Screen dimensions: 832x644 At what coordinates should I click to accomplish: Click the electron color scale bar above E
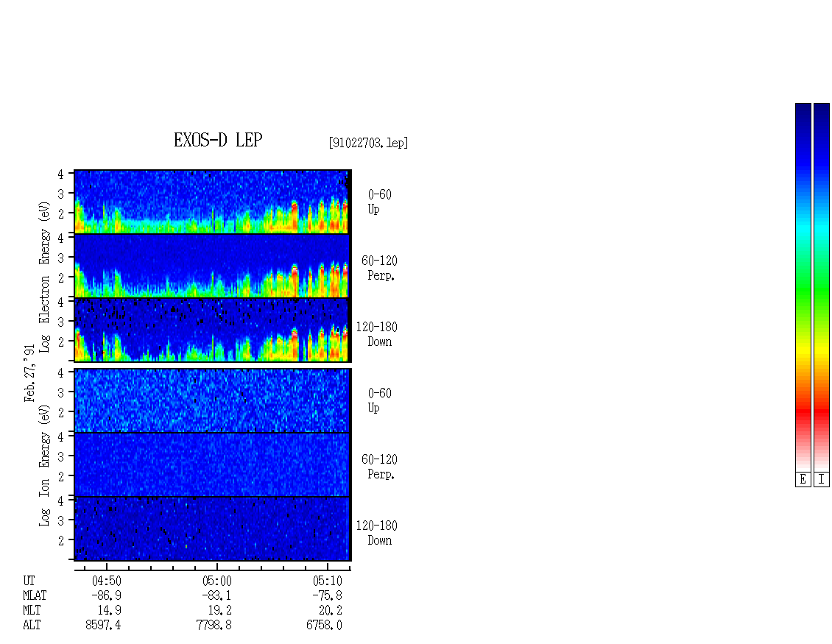tap(803, 287)
